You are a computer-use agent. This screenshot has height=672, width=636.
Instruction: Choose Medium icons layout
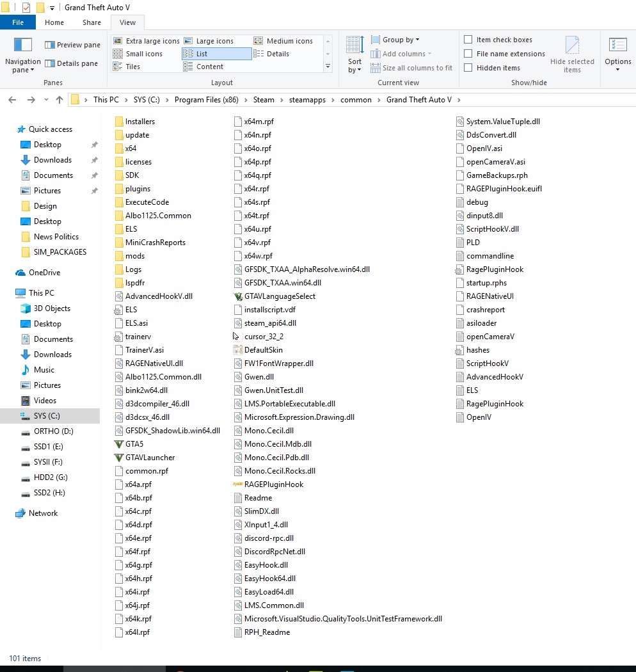tap(283, 41)
